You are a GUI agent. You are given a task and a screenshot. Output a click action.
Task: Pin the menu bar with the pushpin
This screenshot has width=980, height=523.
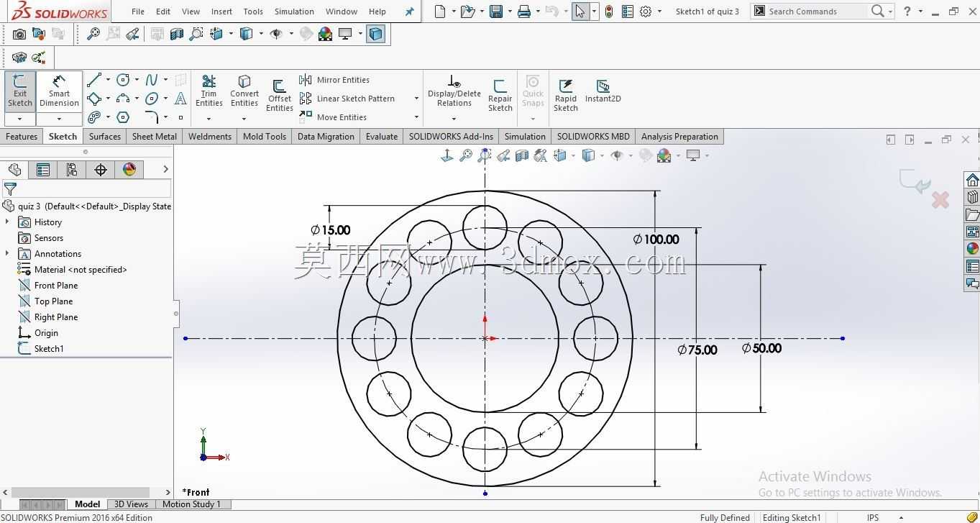click(409, 12)
